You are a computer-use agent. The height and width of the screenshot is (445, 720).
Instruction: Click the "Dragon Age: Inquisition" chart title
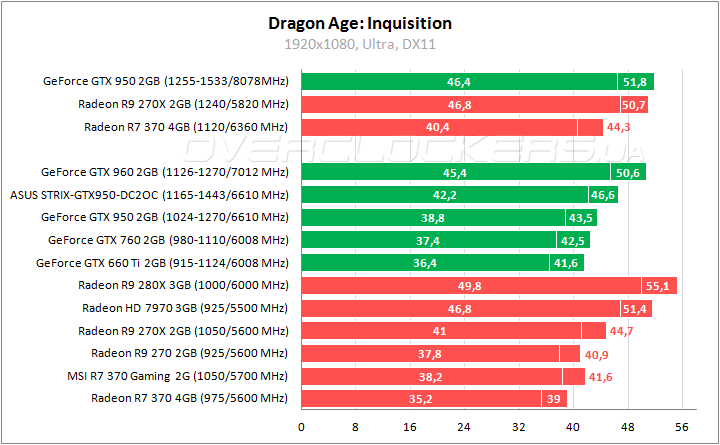[x=360, y=23]
